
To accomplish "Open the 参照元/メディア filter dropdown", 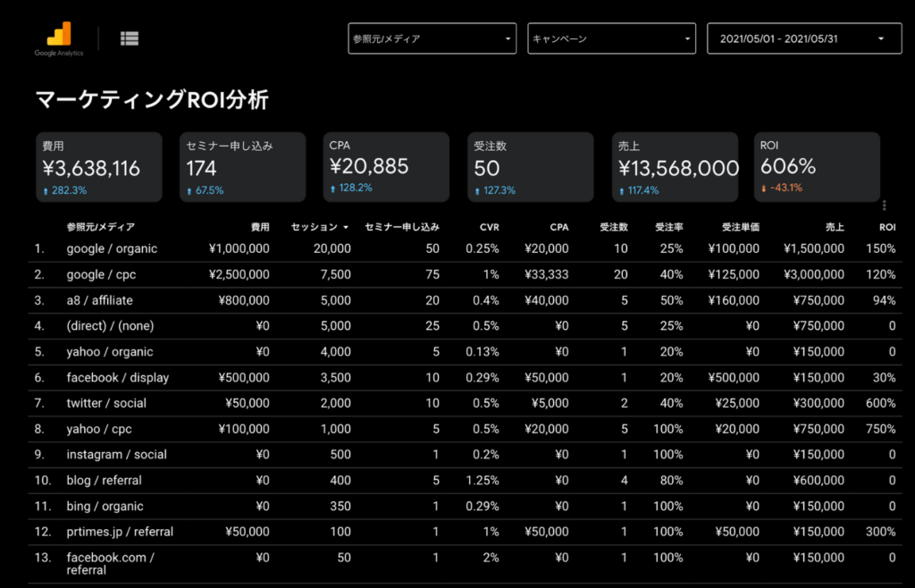I will (432, 39).
